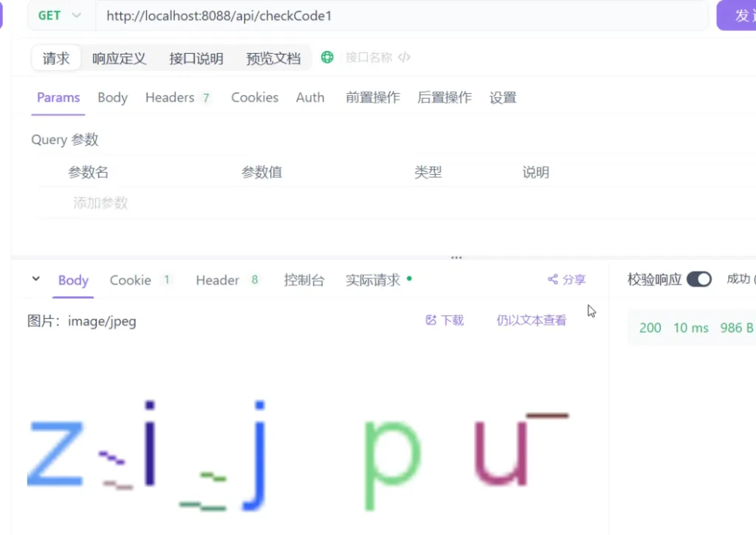756x535 pixels.
Task: Open the 预览文档 tab
Action: coord(273,58)
